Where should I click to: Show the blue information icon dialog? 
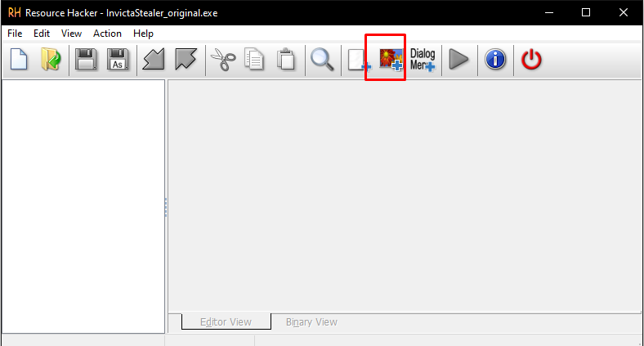click(495, 60)
